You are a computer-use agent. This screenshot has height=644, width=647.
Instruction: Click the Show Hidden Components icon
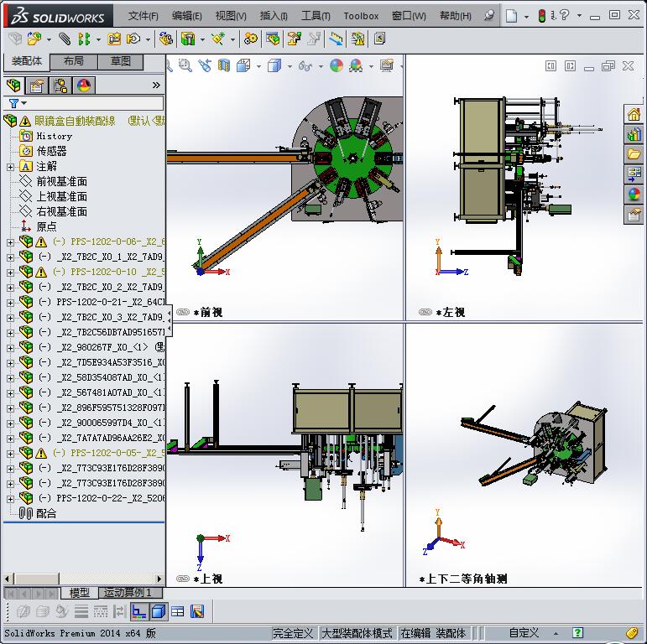click(166, 39)
